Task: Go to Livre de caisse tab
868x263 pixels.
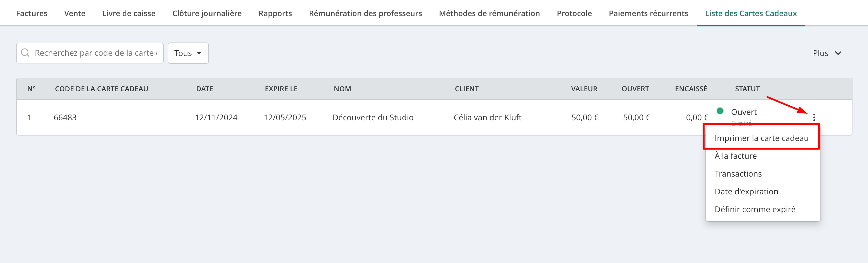Action: click(129, 13)
